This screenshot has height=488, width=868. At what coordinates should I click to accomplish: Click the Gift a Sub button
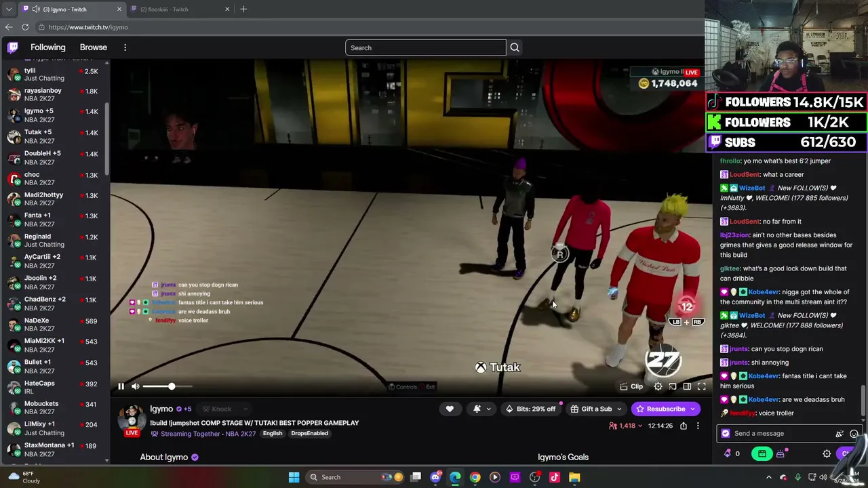[x=596, y=409]
